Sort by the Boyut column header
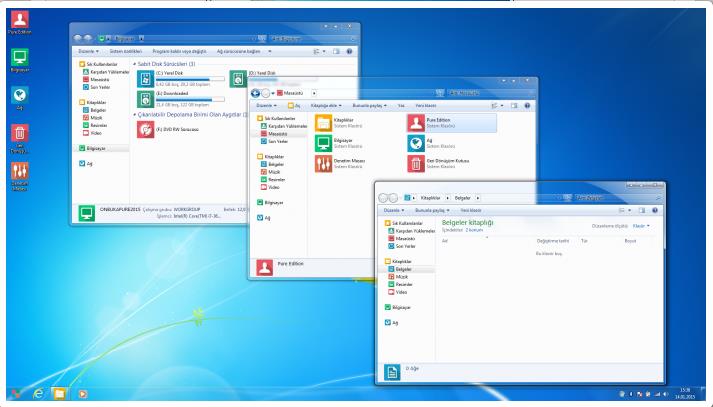This screenshot has height=407, width=713. click(x=630, y=241)
